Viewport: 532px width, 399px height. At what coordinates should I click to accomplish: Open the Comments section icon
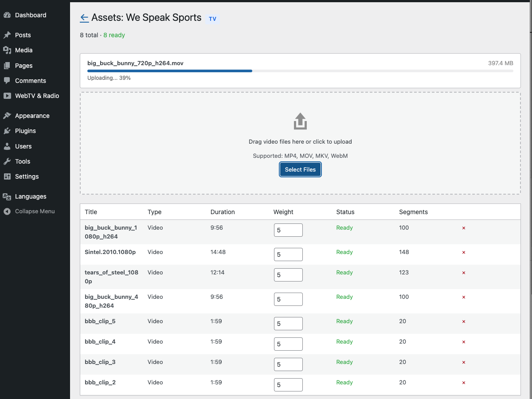click(7, 81)
